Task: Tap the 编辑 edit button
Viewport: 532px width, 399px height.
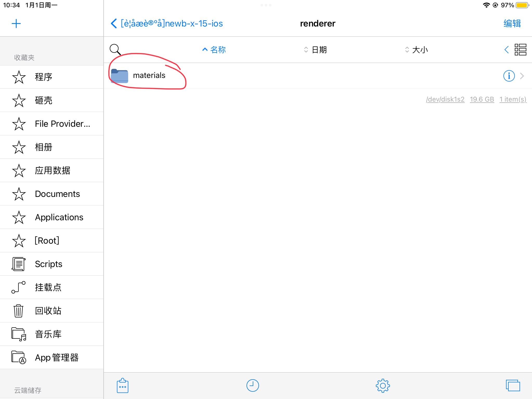Action: [x=512, y=23]
